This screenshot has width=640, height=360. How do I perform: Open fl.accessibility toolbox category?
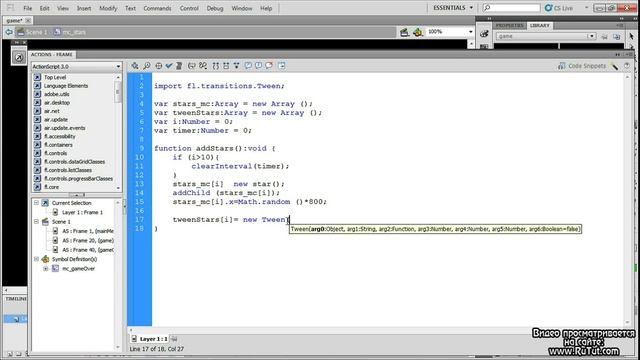click(60, 136)
